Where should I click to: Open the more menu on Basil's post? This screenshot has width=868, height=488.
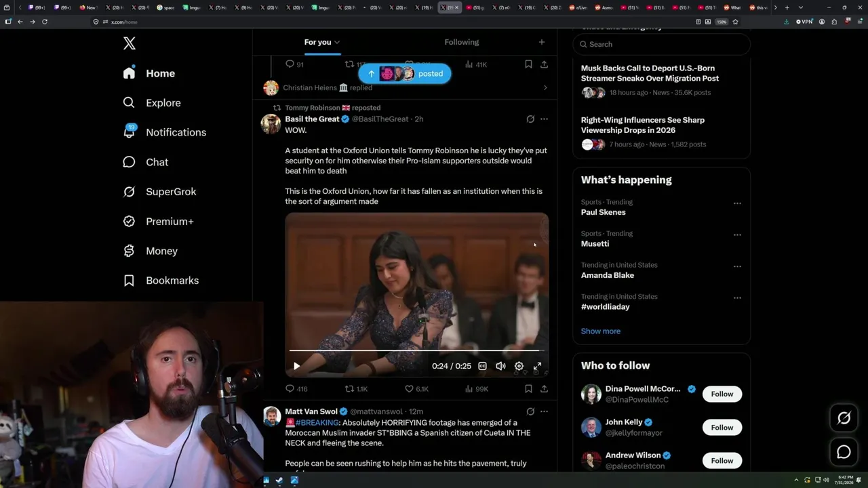pos(544,119)
